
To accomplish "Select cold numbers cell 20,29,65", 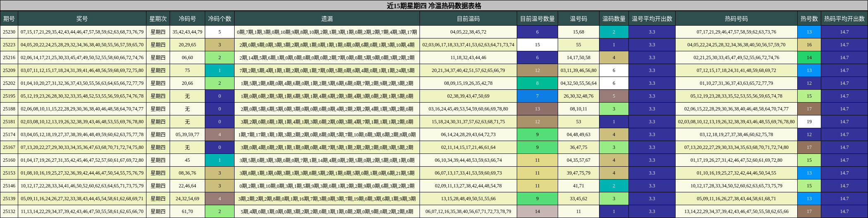I will coord(187,45).
